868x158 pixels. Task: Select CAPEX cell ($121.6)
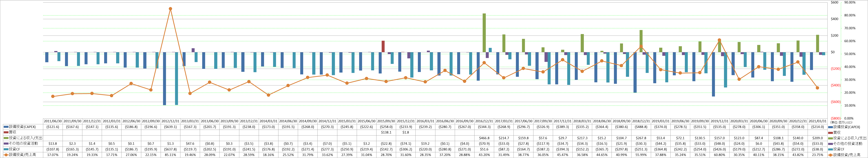[53, 127]
